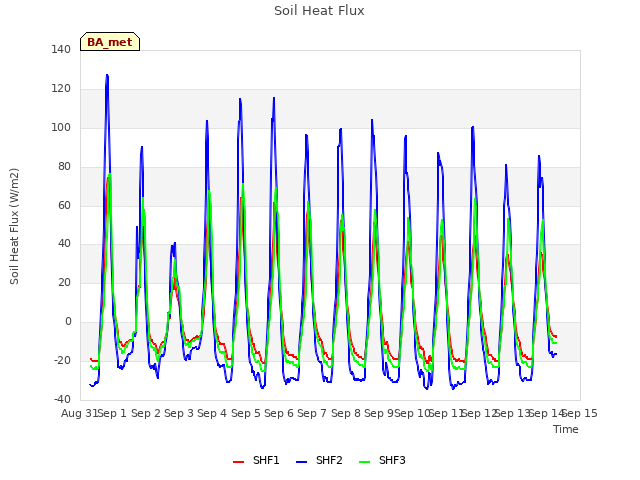Screen dimensions: 640x480
Task: Click the -20 y-axis tick label
Action: 62,360
